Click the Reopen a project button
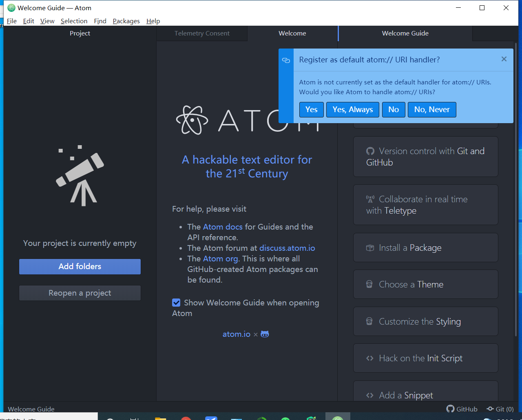The height and width of the screenshot is (420, 522). pyautogui.click(x=80, y=293)
